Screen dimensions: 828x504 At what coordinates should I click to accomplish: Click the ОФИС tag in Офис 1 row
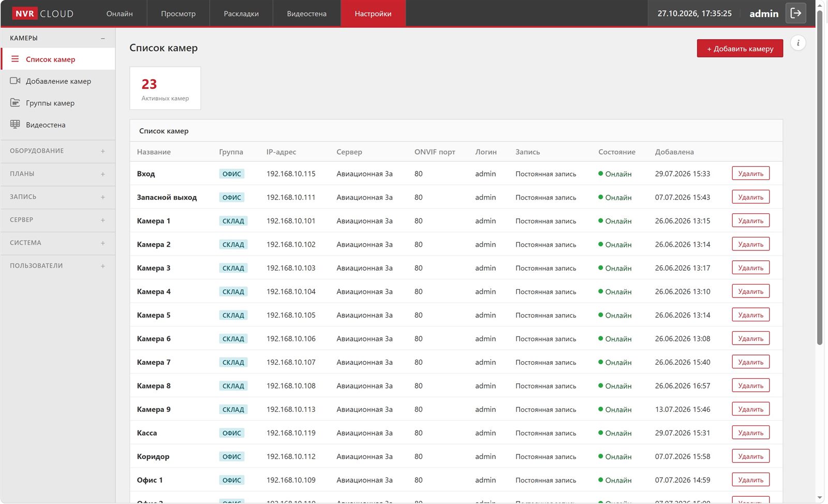coord(231,480)
